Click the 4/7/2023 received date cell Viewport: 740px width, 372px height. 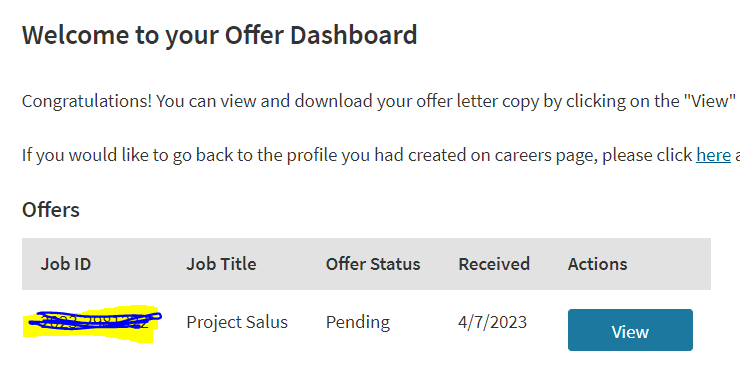(x=492, y=322)
